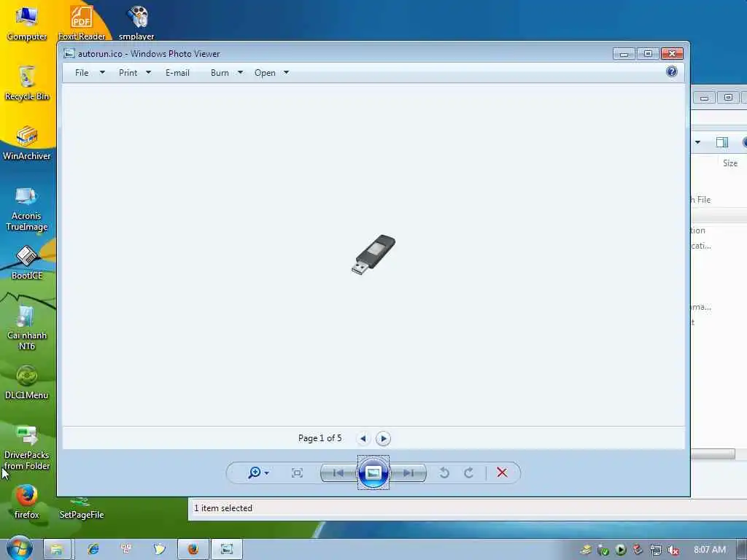
Task: Select the smplayer desktop icon
Action: pos(136,24)
